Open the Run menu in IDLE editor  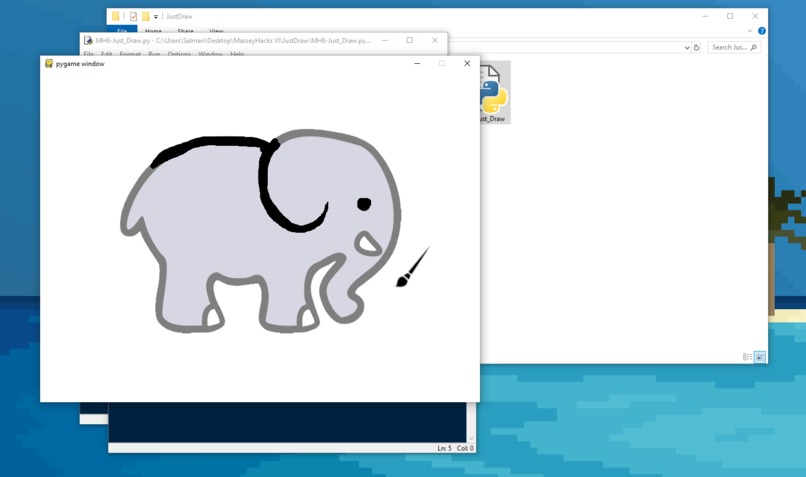tap(154, 53)
